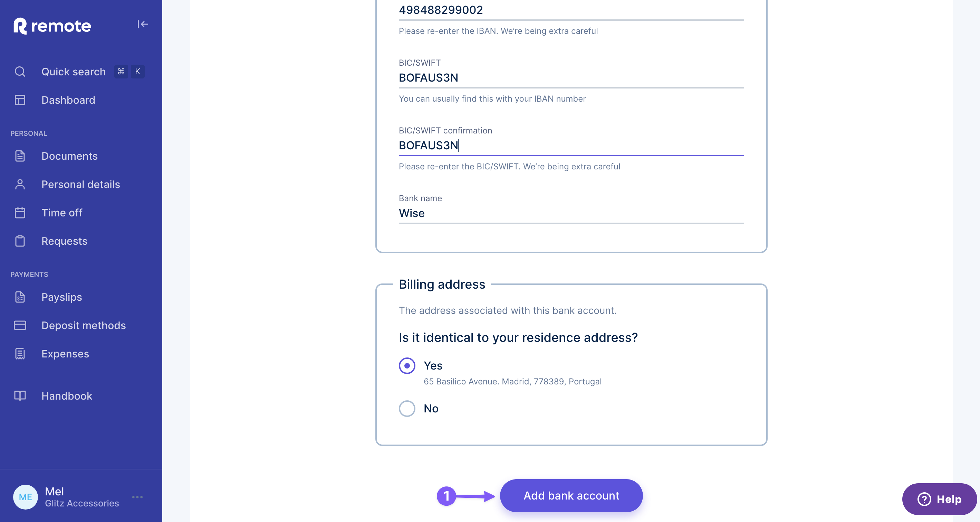Click the ME avatar thumbnail
Screen dimensions: 980x522
coord(25,497)
